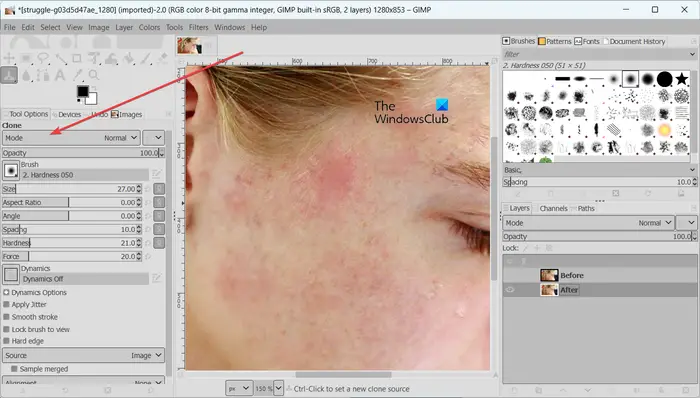Enable Sample merged checkbox
This screenshot has width=700, height=398.
pyautogui.click(x=14, y=369)
